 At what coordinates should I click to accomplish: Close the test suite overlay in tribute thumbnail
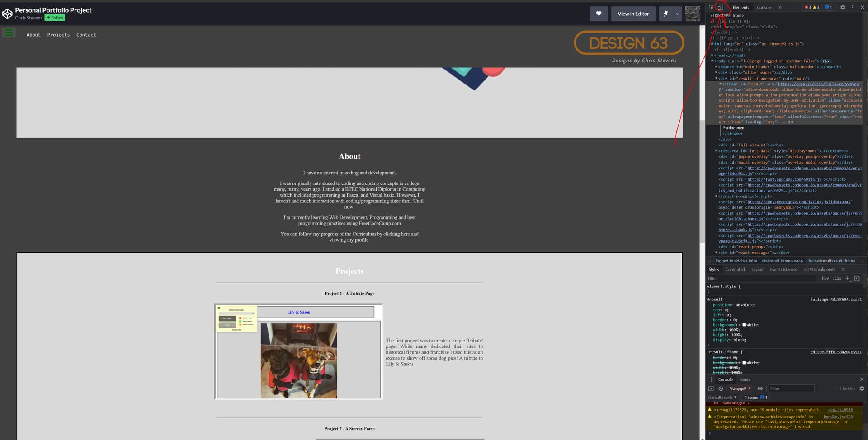tap(219, 308)
